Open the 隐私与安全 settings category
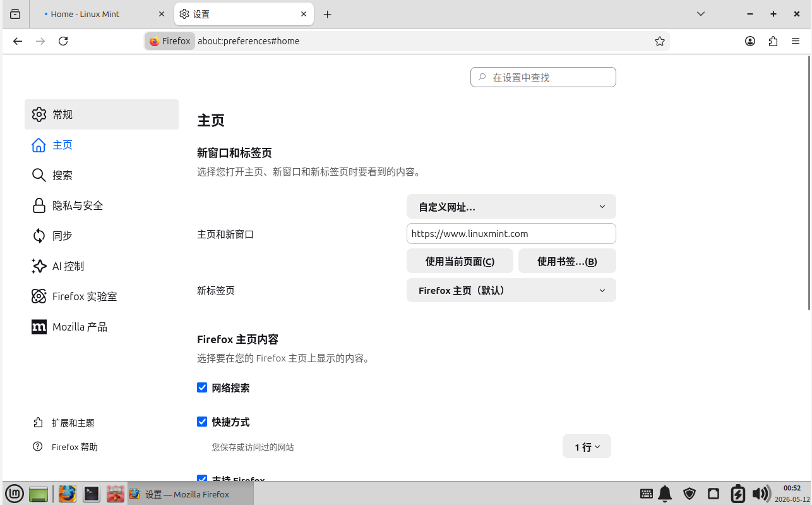The image size is (812, 505). tap(102, 205)
